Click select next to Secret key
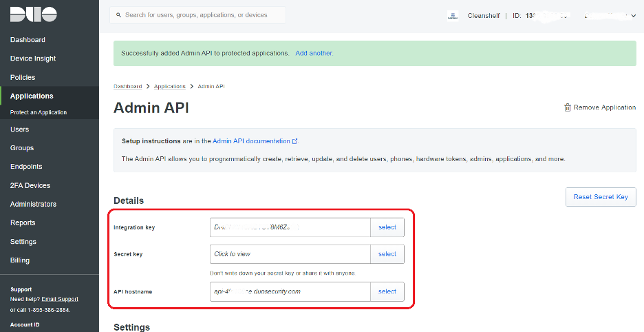The height and width of the screenshot is (332, 644). pos(387,254)
